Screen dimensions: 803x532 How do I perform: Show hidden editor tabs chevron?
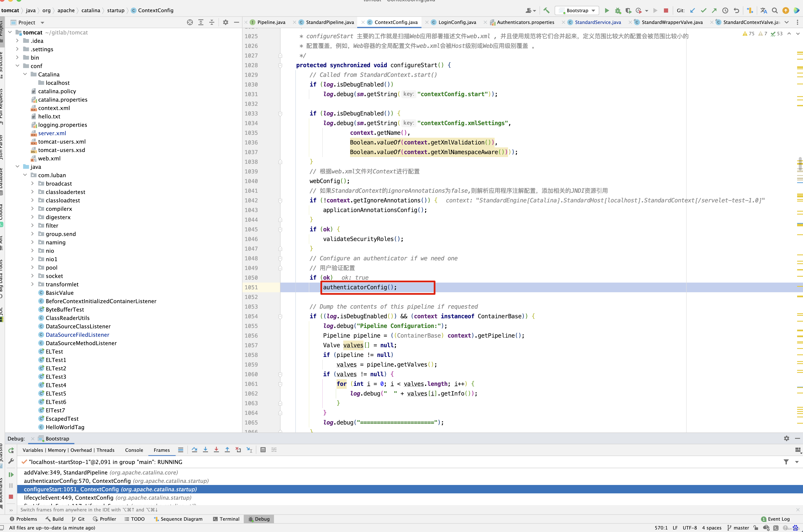tap(786, 22)
